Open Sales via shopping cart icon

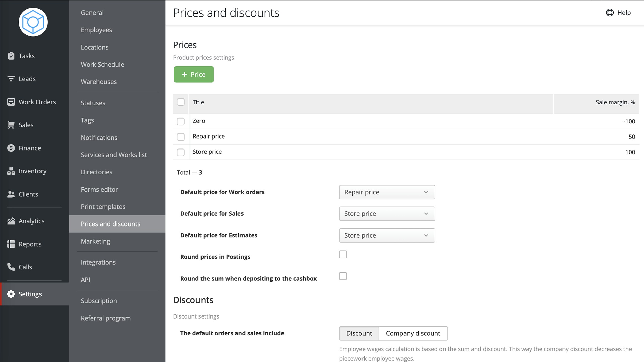(11, 125)
